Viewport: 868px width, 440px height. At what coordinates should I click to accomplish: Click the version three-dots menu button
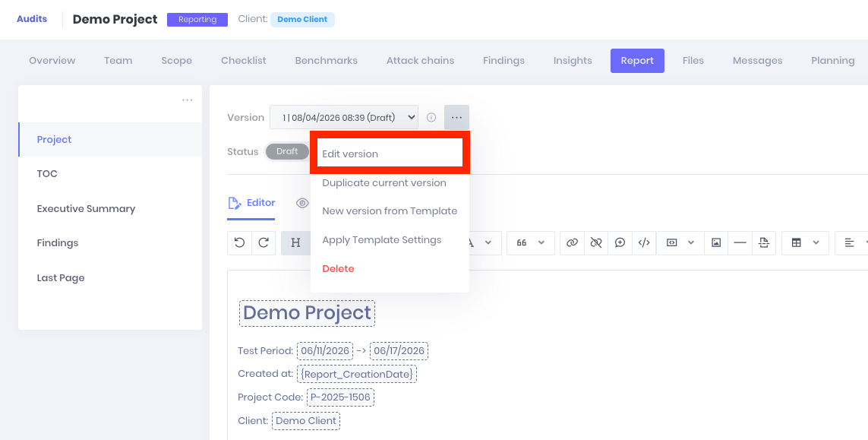pyautogui.click(x=456, y=118)
